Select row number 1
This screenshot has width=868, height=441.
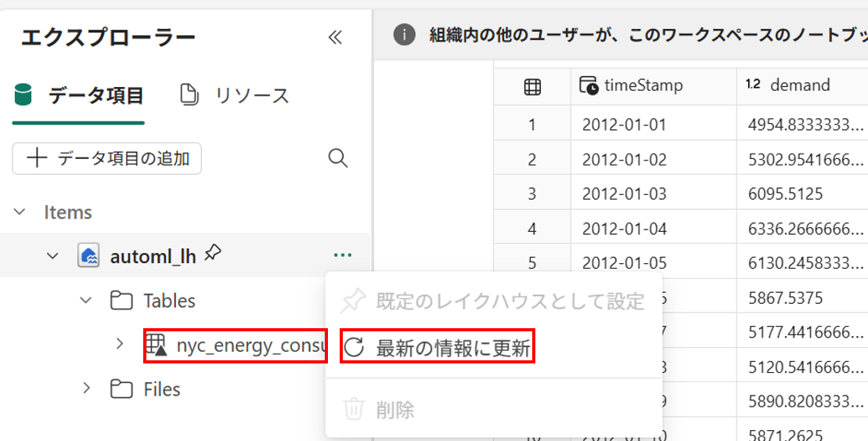coord(532,125)
